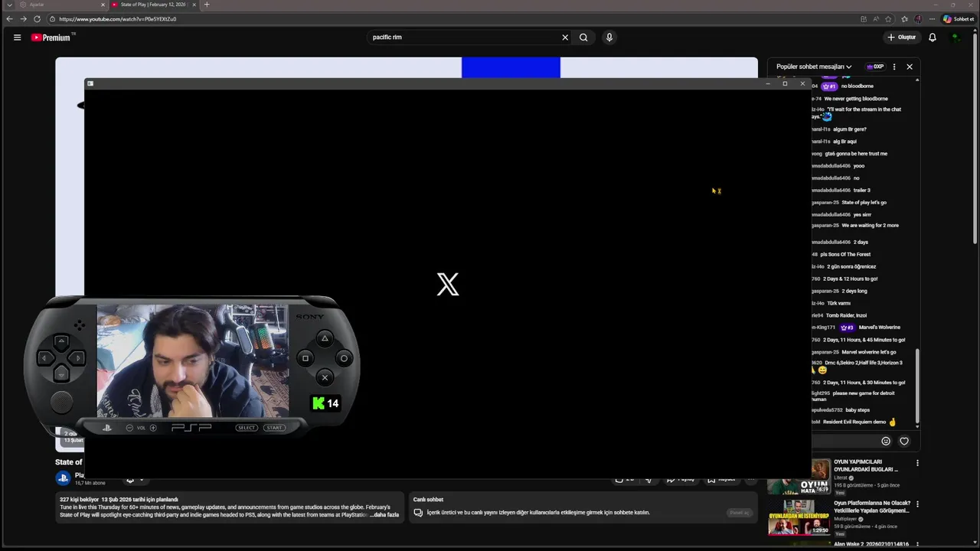The image size is (980, 551).
Task: Open the browser profile avatar
Action: (x=918, y=18)
